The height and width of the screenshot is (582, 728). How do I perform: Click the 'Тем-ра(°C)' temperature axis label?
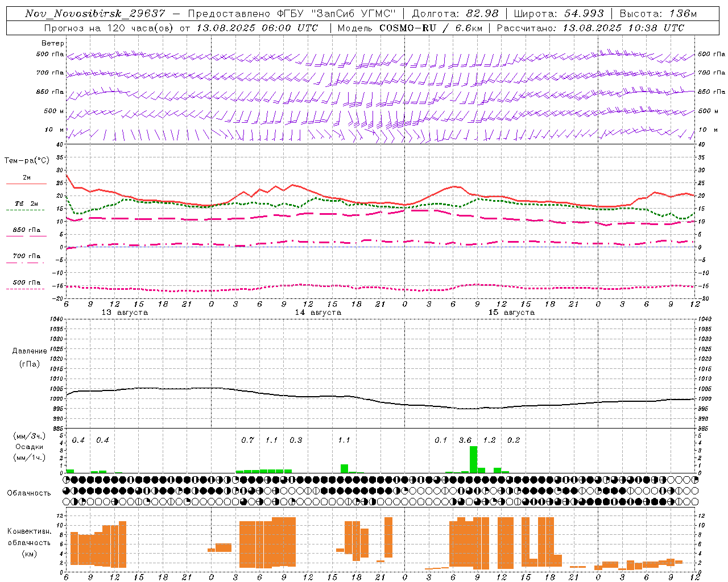27,161
